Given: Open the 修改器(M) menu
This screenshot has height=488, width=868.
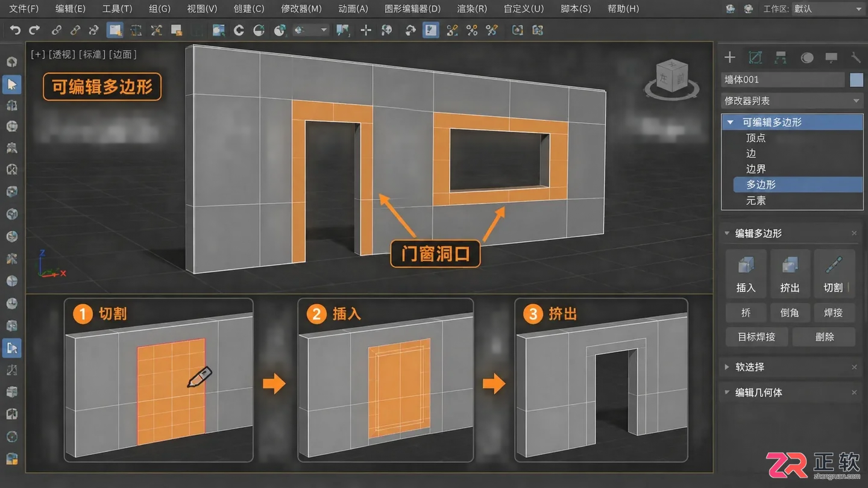Looking at the screenshot, I should 301,9.
